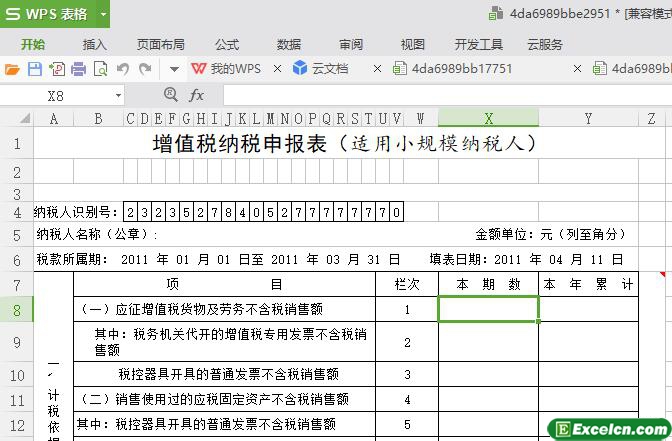Select row 8 header
Viewport: 672px width, 441px height.
pos(17,310)
